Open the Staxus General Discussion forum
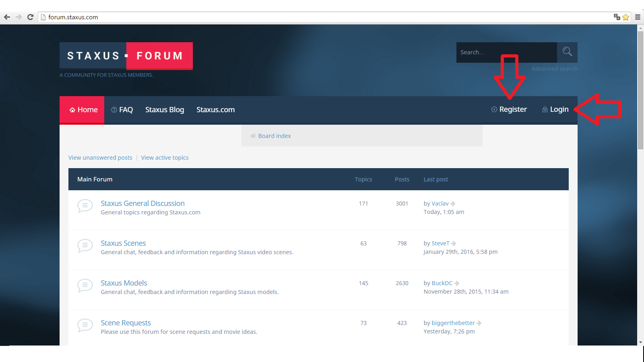This screenshot has height=362, width=644. (x=142, y=204)
